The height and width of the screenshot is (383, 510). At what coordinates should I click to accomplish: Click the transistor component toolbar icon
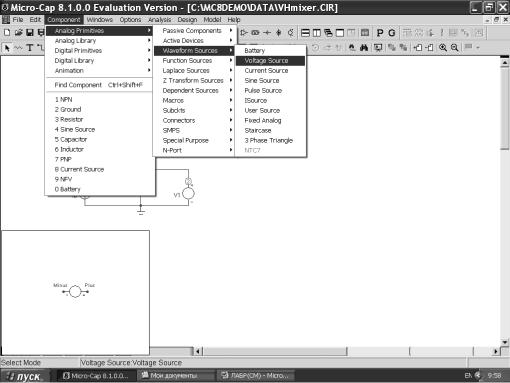click(x=291, y=33)
